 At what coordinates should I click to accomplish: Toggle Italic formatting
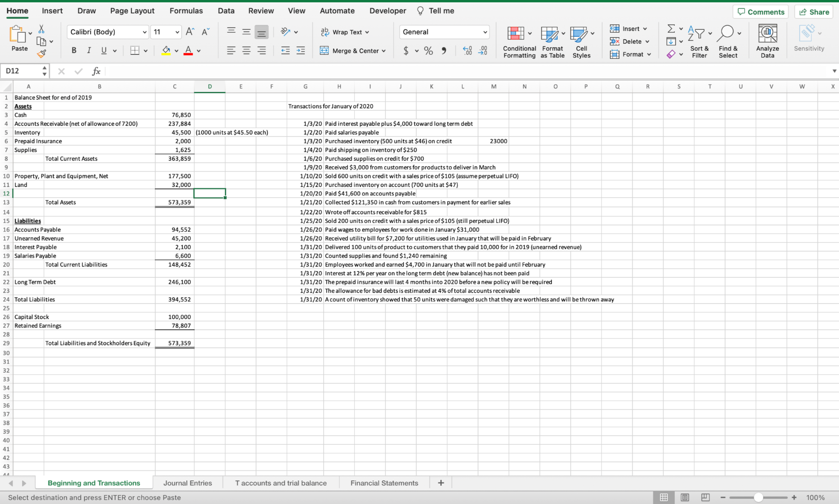[x=89, y=51]
